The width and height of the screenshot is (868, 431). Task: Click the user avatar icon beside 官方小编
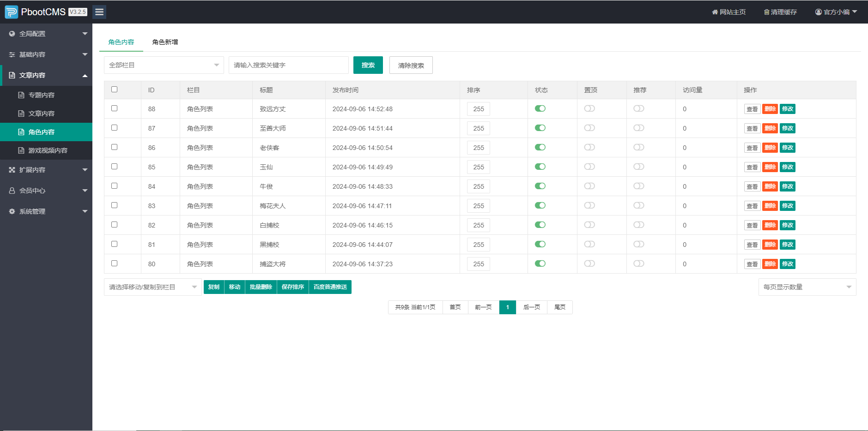(819, 12)
